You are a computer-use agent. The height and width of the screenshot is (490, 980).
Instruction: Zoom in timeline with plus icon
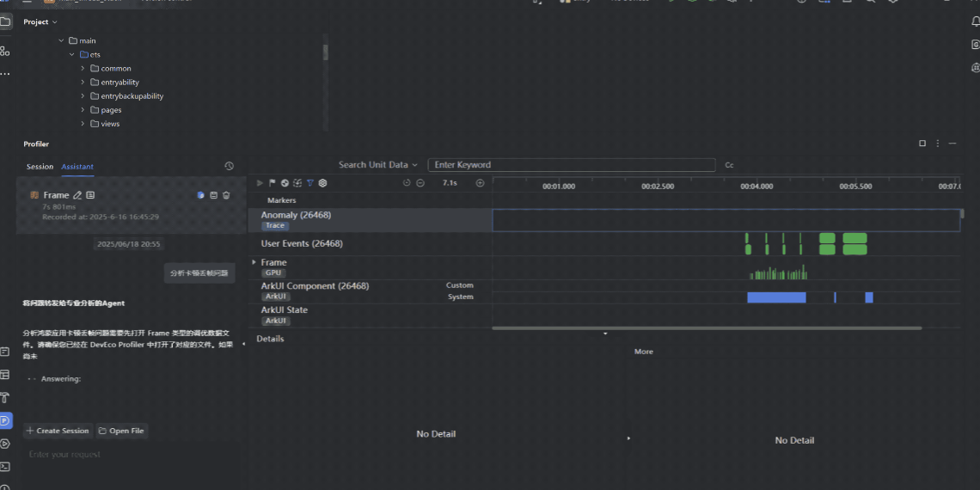pos(480,183)
